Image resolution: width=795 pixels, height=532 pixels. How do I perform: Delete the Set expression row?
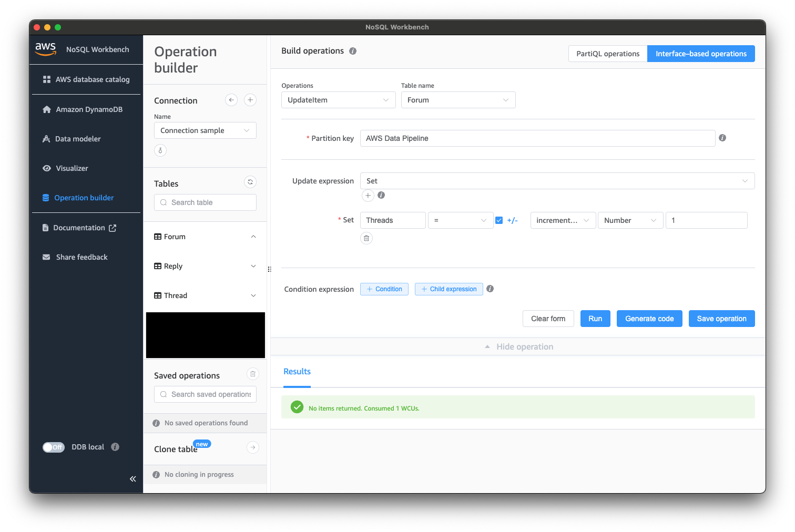[366, 238]
